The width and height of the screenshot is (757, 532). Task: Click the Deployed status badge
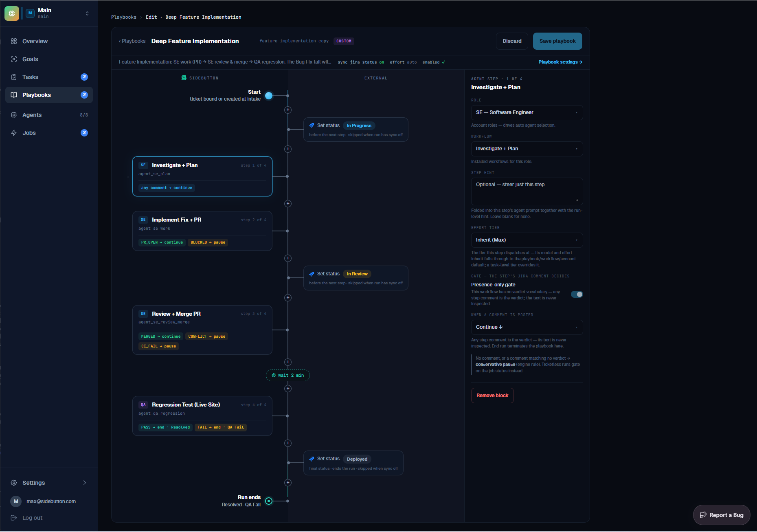pos(357,459)
